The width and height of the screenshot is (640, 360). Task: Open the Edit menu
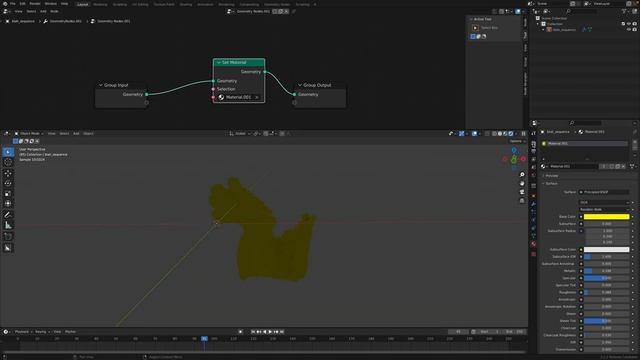(22, 4)
